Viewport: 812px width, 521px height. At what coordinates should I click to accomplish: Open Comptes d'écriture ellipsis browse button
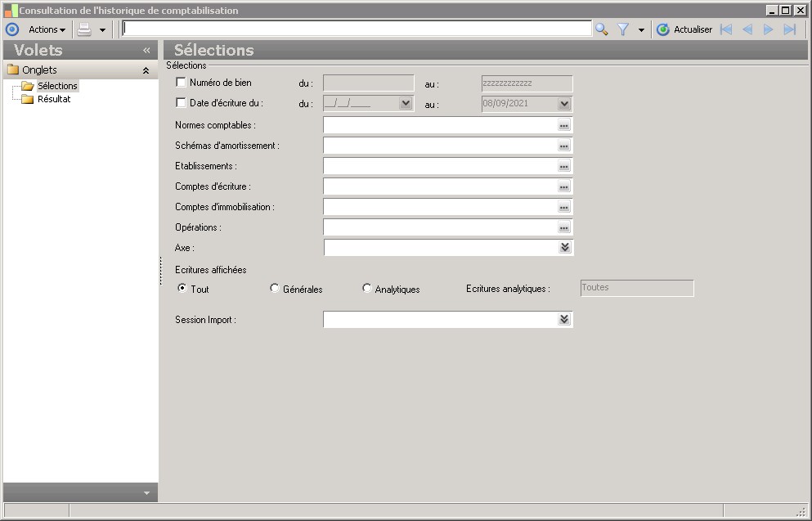(563, 186)
